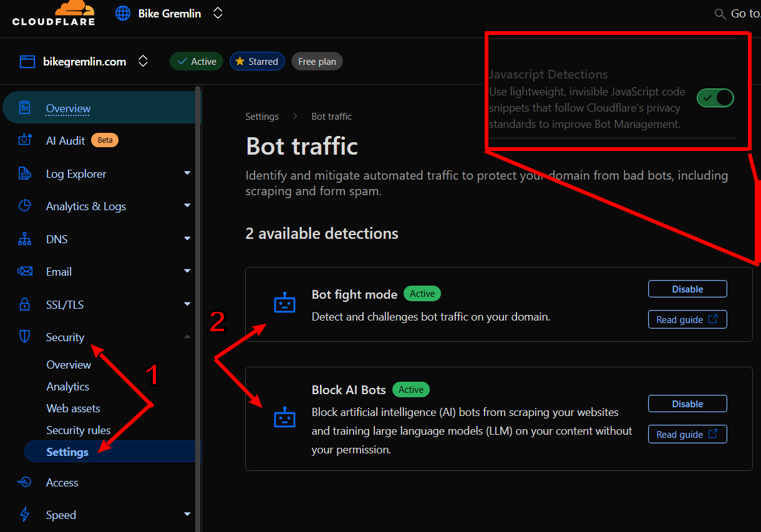Viewport: 761px width, 532px height.
Task: Open AI Audit in the sidebar
Action: point(65,140)
